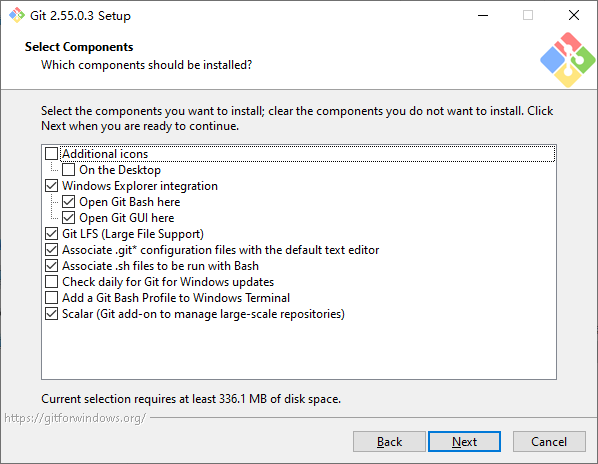Click the Git logo in the title bar

[x=17, y=15]
